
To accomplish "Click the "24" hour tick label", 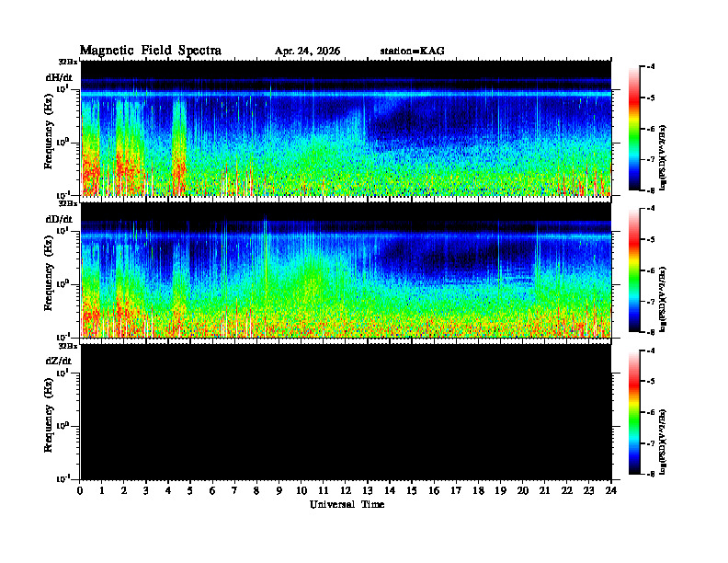I will click(611, 491).
